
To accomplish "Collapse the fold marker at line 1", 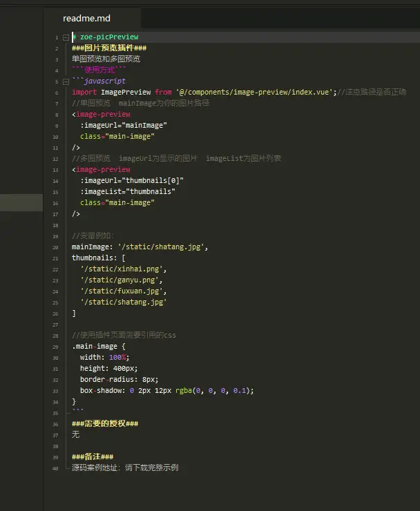I will (x=66, y=37).
